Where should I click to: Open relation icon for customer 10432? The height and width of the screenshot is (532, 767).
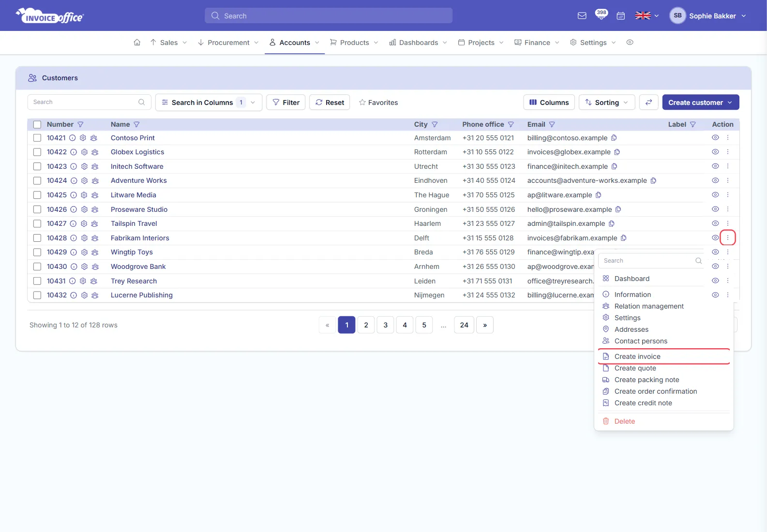pyautogui.click(x=95, y=295)
